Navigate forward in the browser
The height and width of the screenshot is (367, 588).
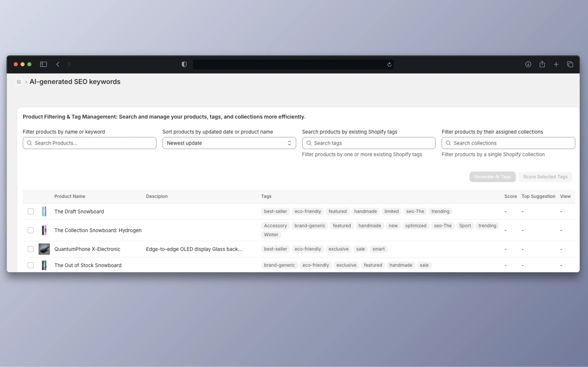pos(69,64)
